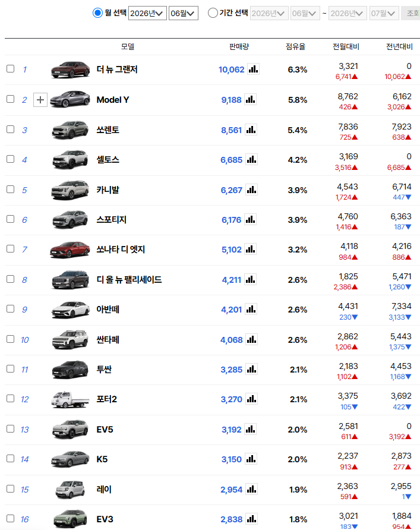
Task: Open sales chart icon for 더 뉴 그랜저
Action: (x=253, y=69)
